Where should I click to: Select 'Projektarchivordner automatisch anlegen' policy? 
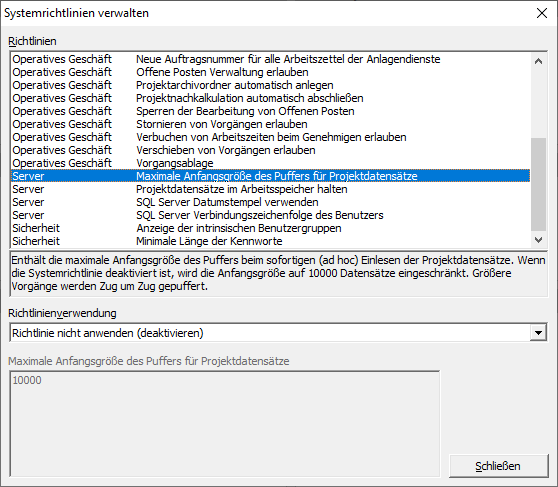coord(270,85)
